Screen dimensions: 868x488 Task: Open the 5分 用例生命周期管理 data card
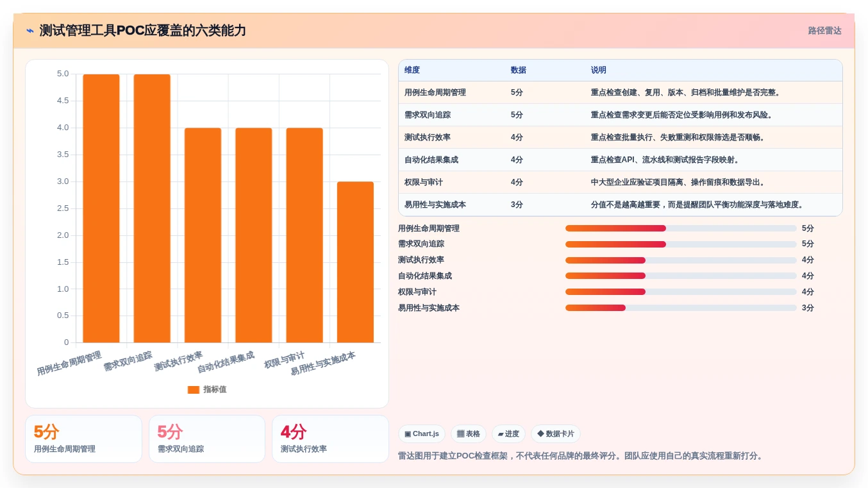point(83,439)
